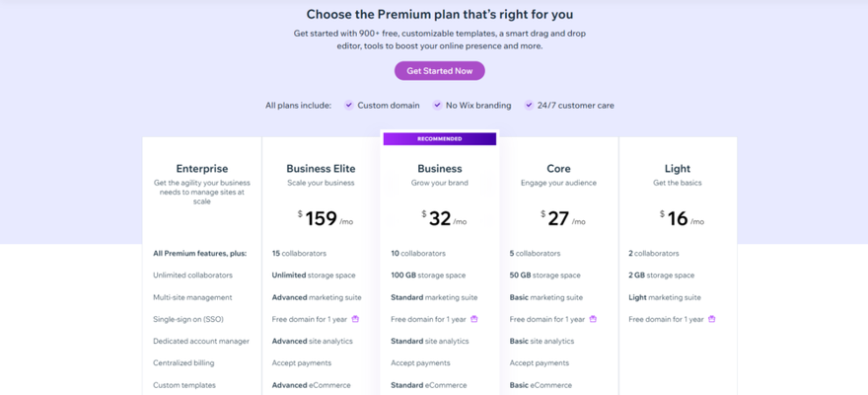Click the $159 per month price
This screenshot has width=868, height=395.
tap(325, 218)
